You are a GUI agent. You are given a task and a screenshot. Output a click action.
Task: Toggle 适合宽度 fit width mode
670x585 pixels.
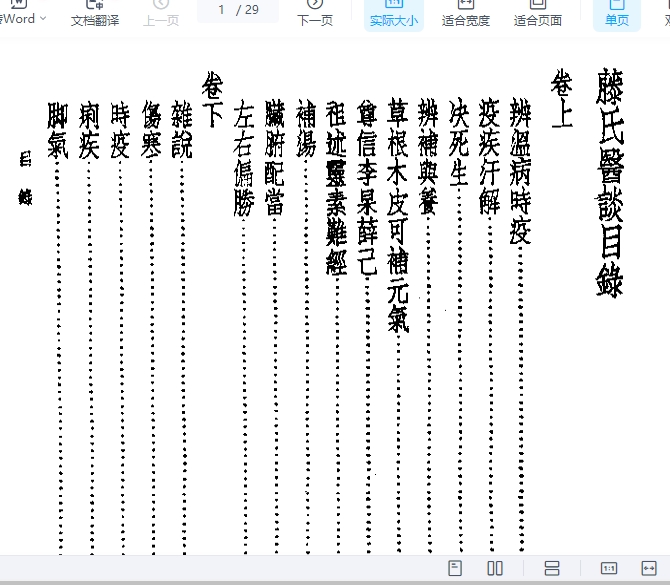click(466, 14)
